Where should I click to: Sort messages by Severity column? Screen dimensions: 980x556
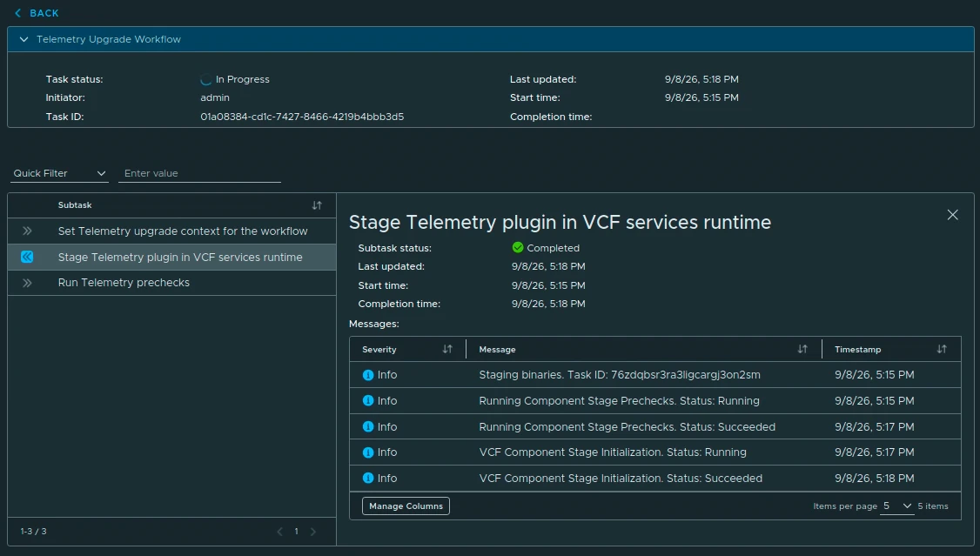point(447,349)
